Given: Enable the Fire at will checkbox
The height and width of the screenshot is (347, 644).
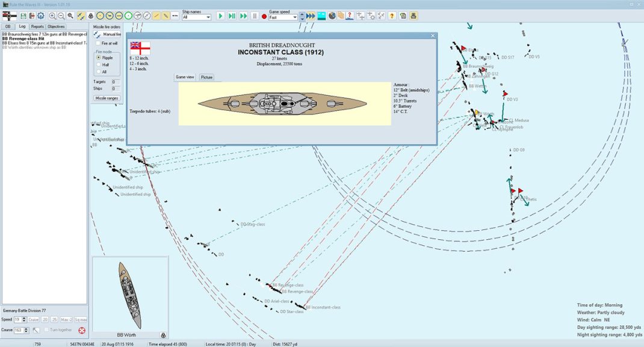Looking at the screenshot, I should [98, 43].
